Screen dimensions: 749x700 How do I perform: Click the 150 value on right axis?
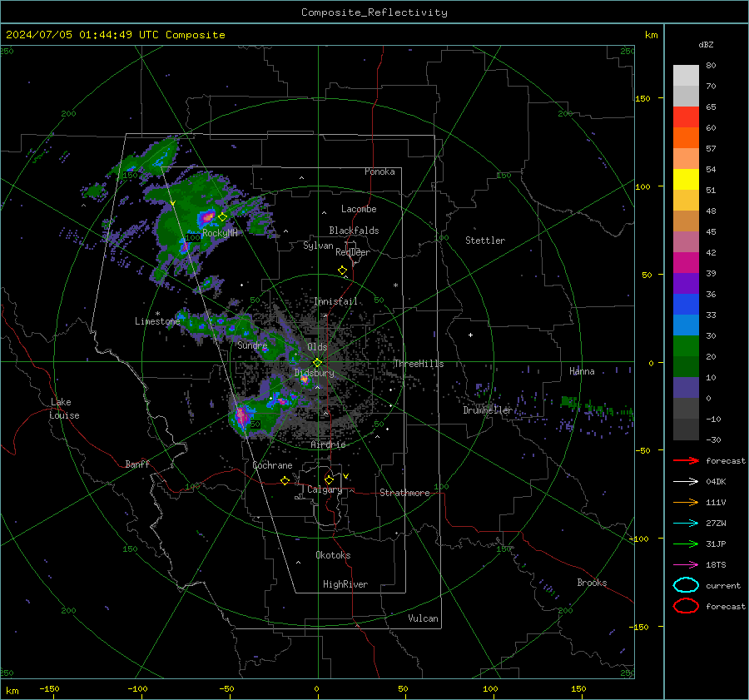pyautogui.click(x=642, y=98)
